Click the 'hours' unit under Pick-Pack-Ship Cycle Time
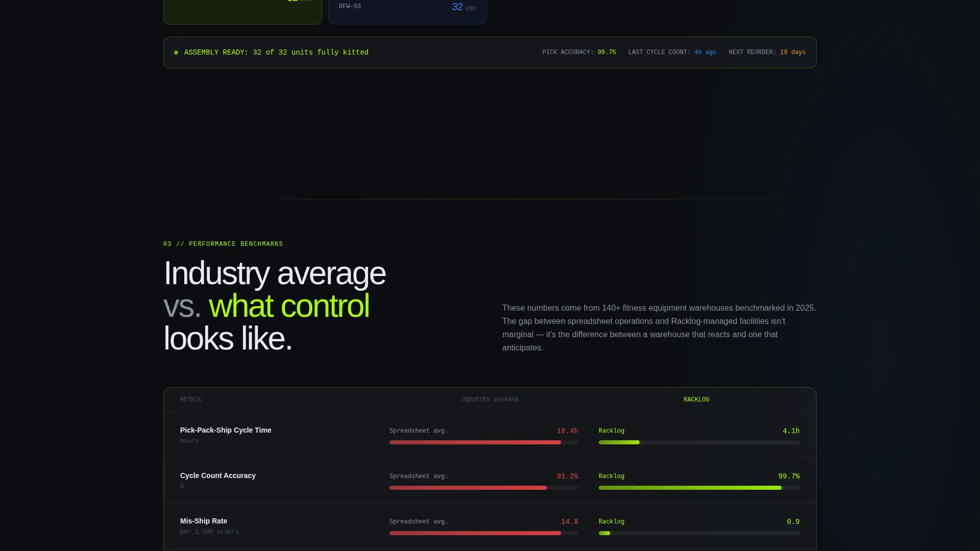 [189, 441]
